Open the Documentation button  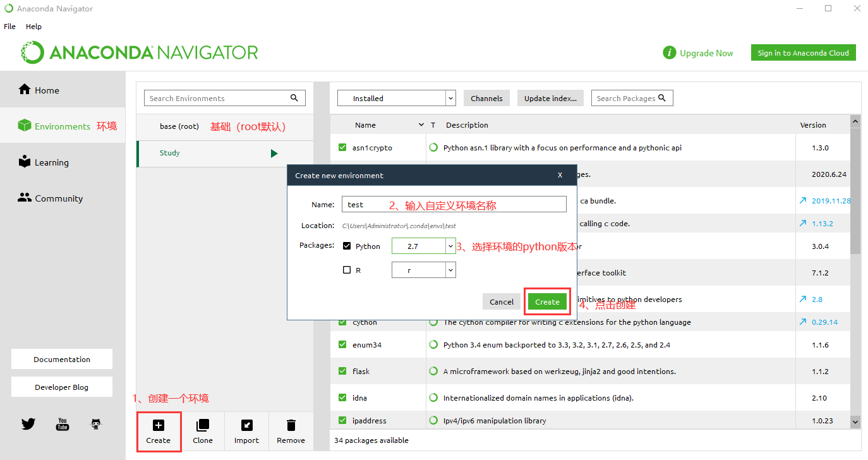click(62, 359)
